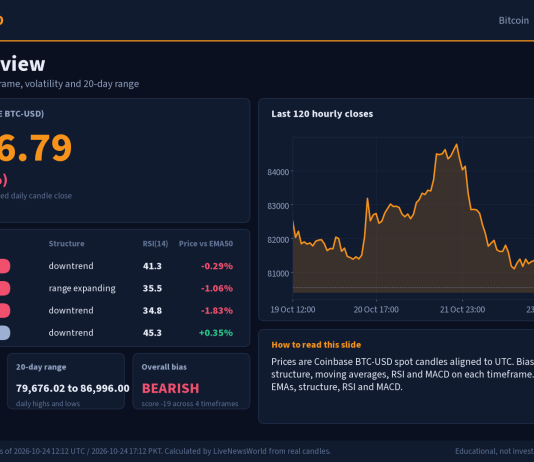534x462 pixels.
Task: Click the RSI value 45.3
Action: [x=152, y=333]
